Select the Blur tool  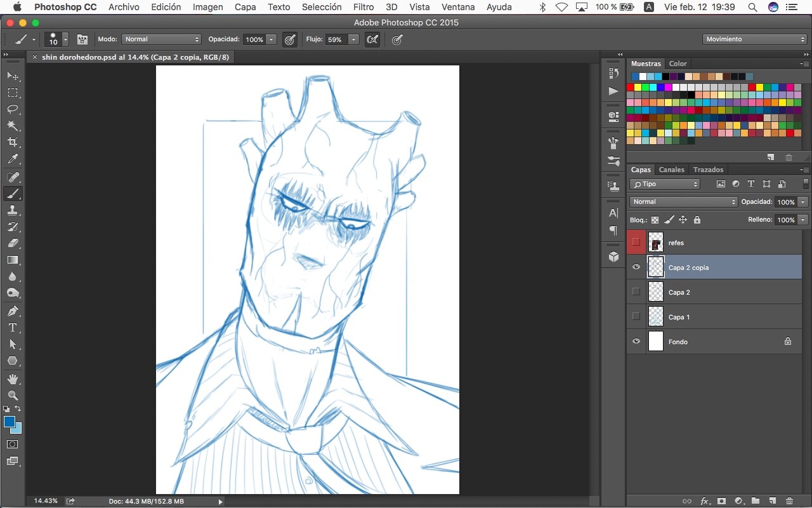(x=13, y=276)
